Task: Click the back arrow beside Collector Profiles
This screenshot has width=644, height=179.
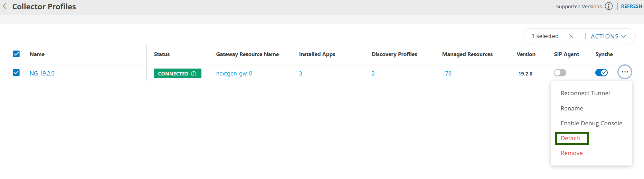Action: [x=5, y=6]
